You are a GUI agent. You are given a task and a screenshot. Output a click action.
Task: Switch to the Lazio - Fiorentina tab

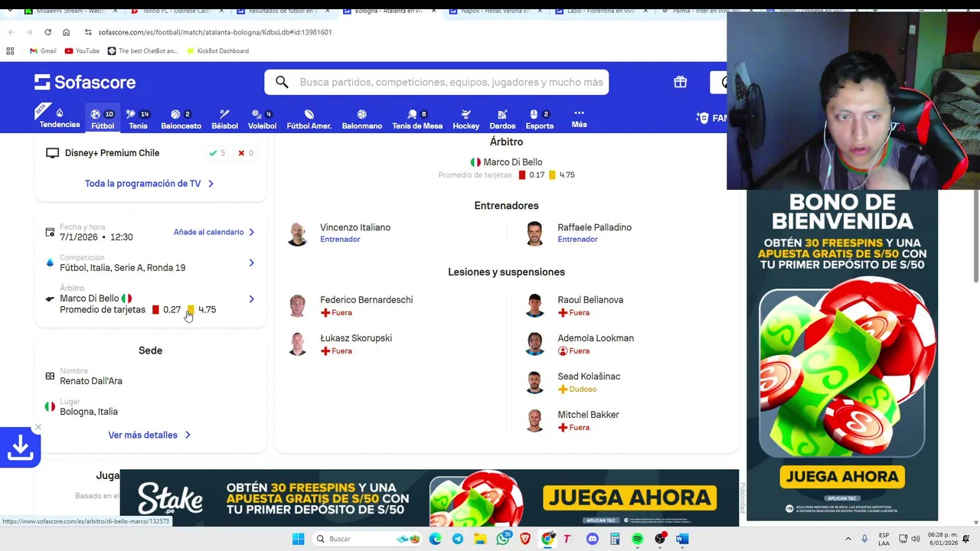click(x=601, y=11)
